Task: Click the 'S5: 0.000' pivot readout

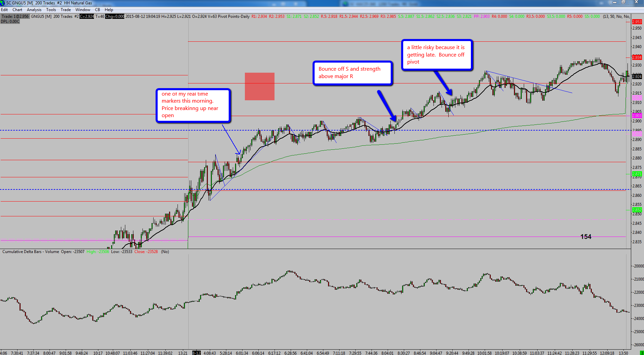Action: [592, 16]
